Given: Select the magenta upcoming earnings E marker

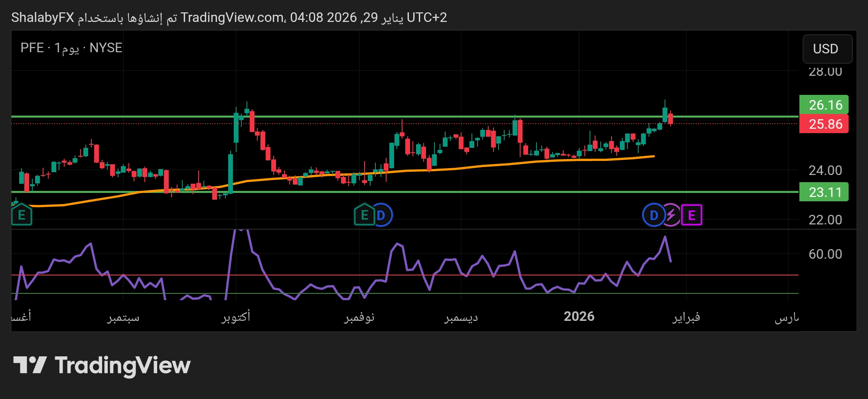Looking at the screenshot, I should 692,215.
